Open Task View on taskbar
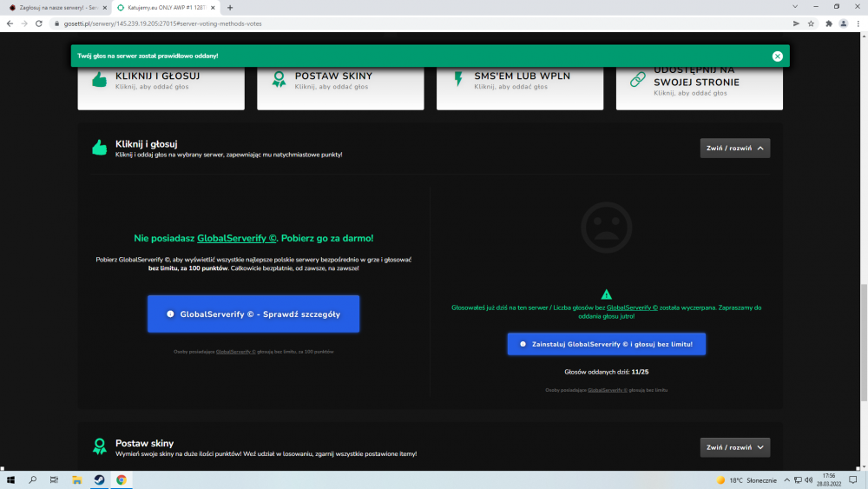The height and width of the screenshot is (489, 868). (54, 480)
